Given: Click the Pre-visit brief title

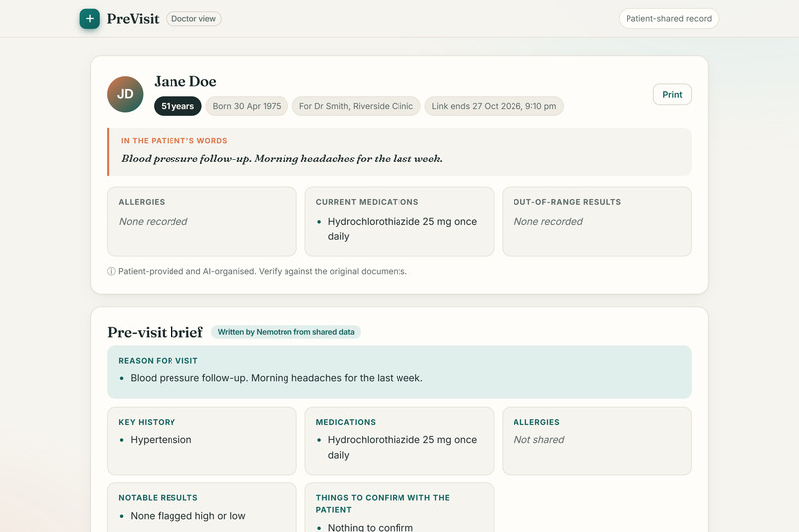Looking at the screenshot, I should coord(155,332).
